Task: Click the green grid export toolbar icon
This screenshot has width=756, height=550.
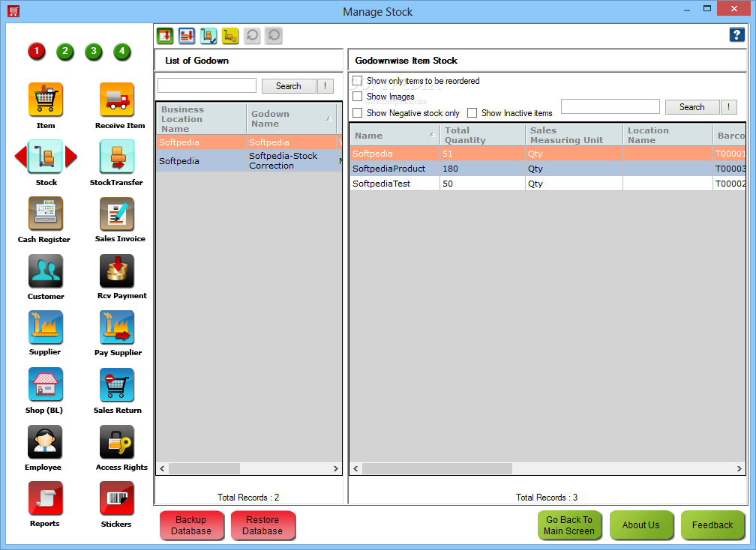Action: (x=165, y=36)
